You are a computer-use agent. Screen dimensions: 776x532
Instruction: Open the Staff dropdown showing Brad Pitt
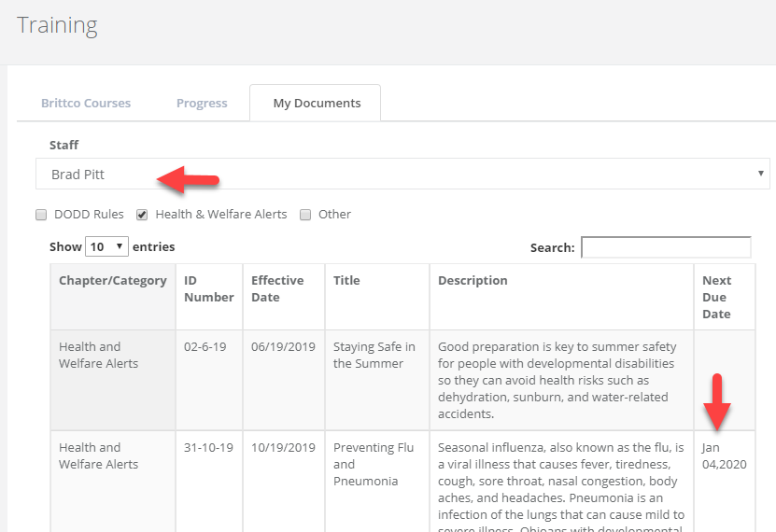coord(402,174)
